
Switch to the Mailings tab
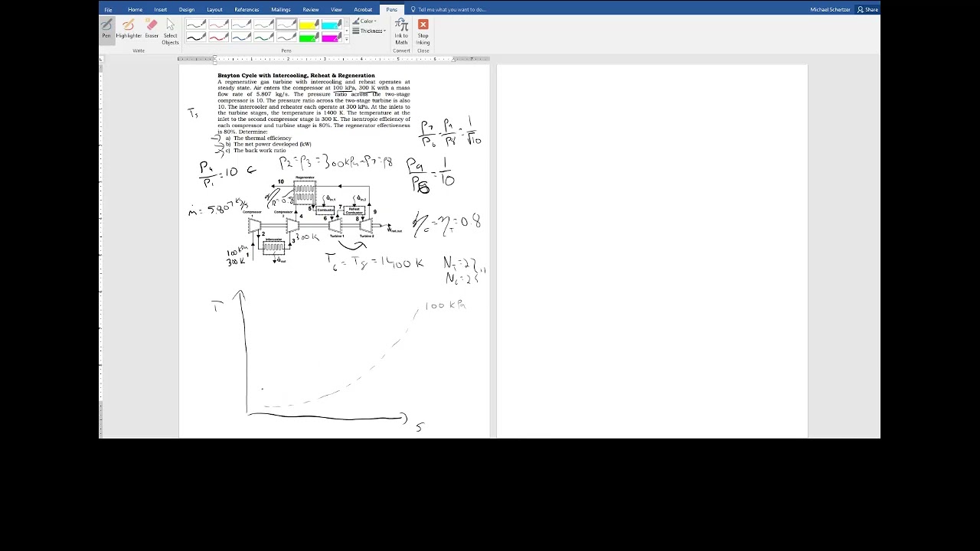[x=281, y=10]
